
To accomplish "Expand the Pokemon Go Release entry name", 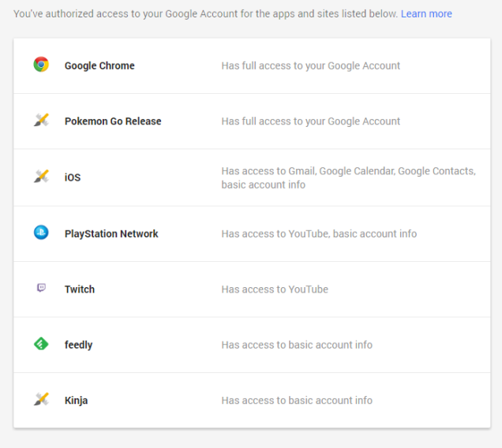I will pos(113,121).
